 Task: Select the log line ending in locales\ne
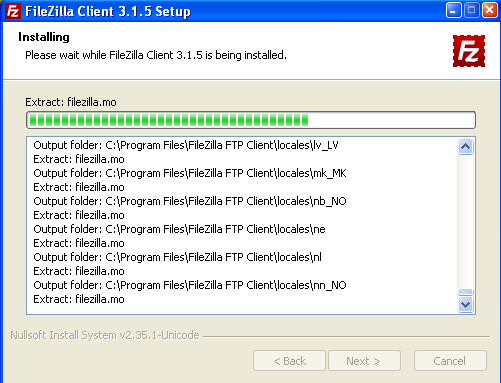[179, 229]
